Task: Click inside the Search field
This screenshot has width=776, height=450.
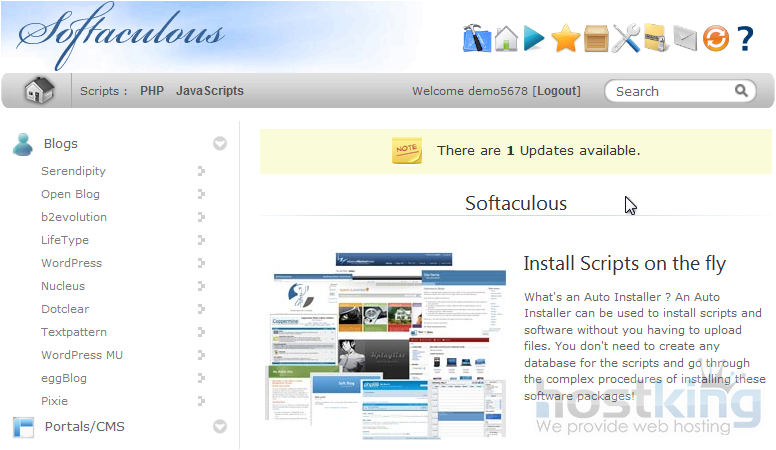Action: coord(670,91)
